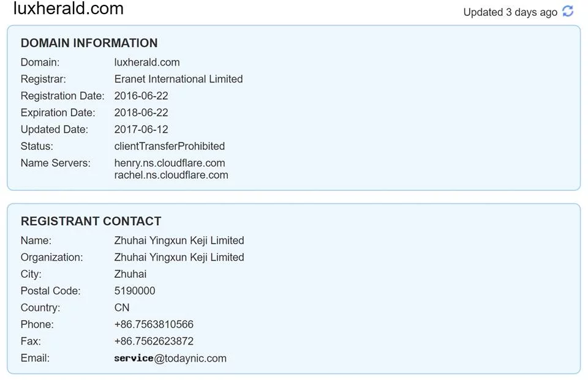Image resolution: width=588 pixels, height=380 pixels.
Task: Click name server rachel.ns.cloudflare.com
Action: point(171,175)
